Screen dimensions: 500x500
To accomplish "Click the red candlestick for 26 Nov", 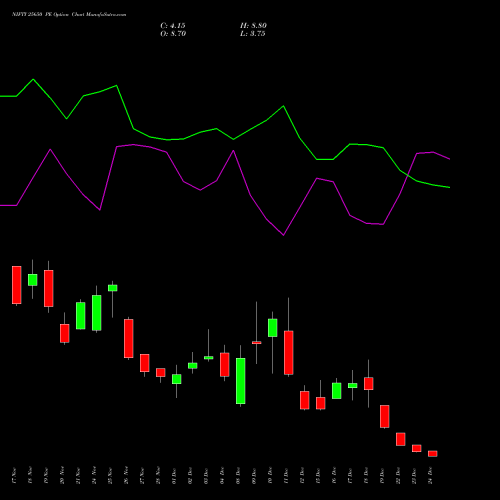I will 129,338.
